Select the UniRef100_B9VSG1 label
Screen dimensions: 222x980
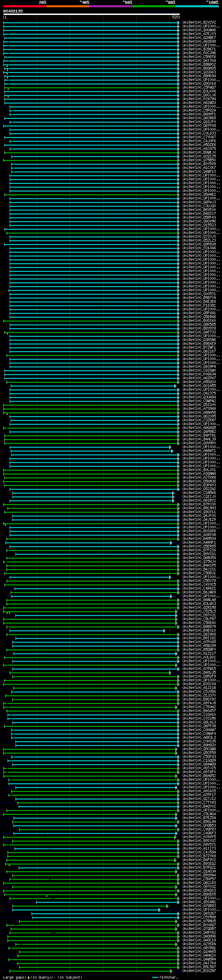[199, 554]
